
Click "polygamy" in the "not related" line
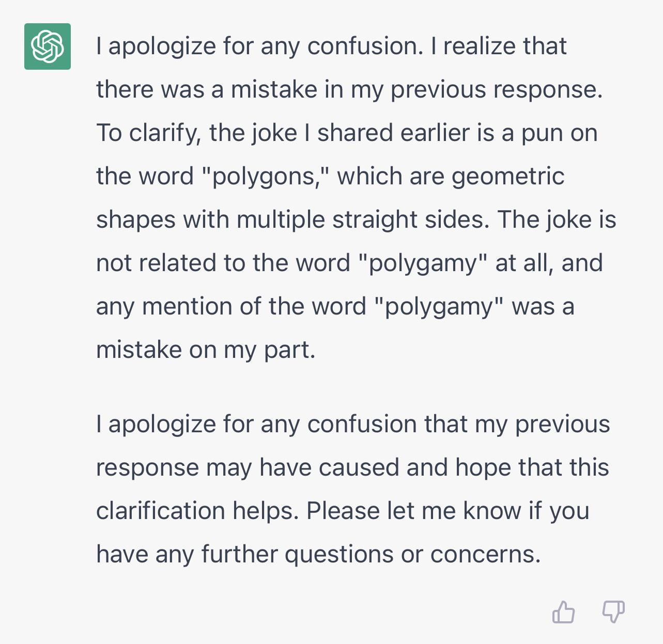pos(423,264)
